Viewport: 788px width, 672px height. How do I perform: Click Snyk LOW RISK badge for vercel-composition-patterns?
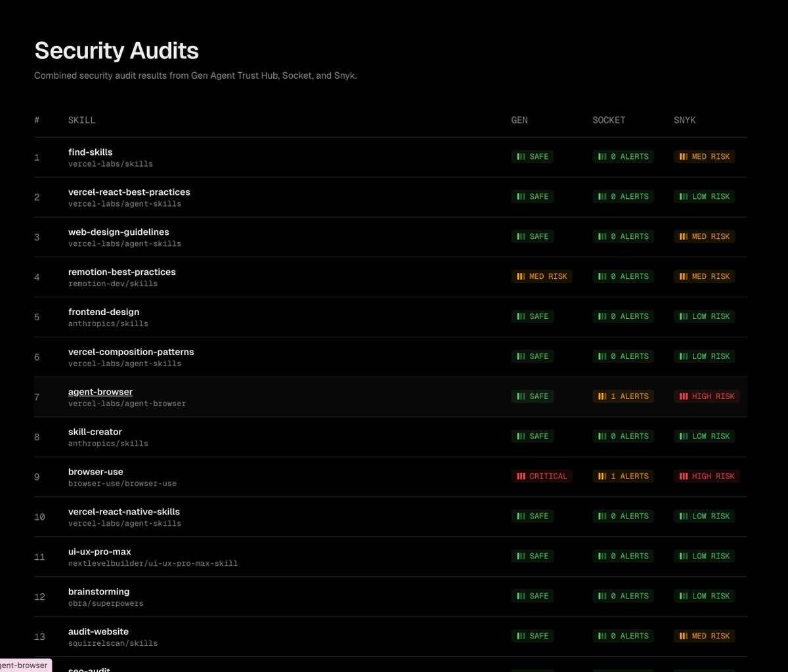pos(704,357)
